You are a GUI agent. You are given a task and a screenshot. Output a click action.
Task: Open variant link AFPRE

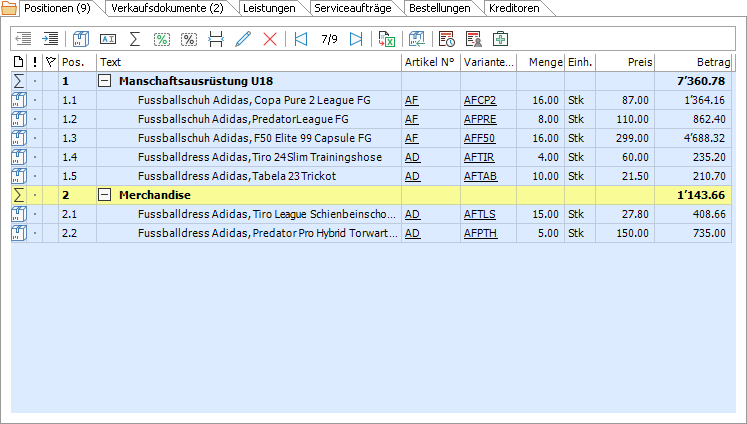coord(480,119)
